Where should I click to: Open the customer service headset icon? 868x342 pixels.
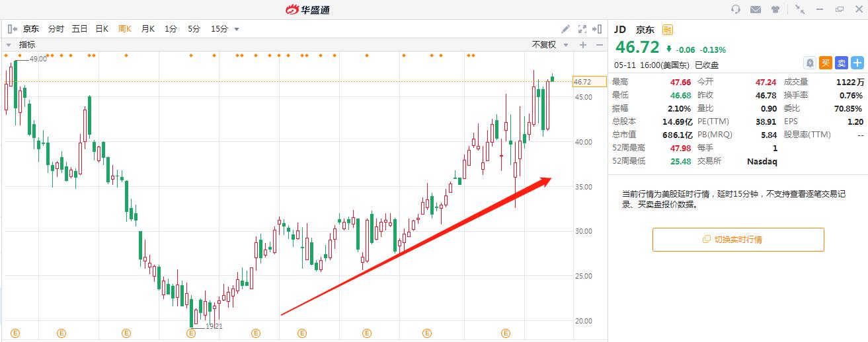click(x=736, y=9)
